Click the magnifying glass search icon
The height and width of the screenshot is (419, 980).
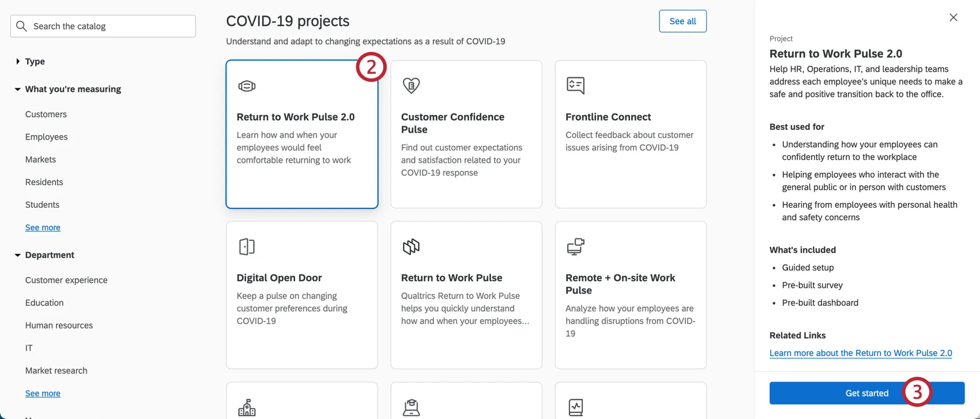coord(22,26)
